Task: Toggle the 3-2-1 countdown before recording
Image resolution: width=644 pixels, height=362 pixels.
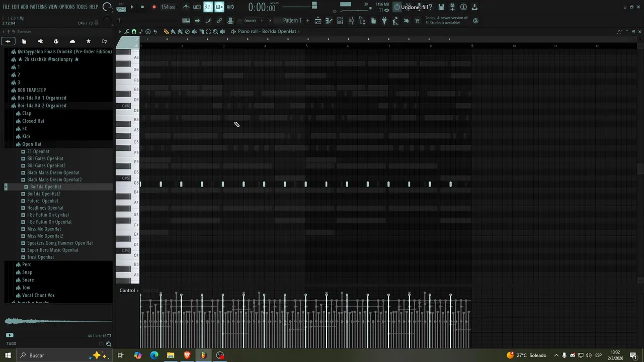Action: click(208, 7)
